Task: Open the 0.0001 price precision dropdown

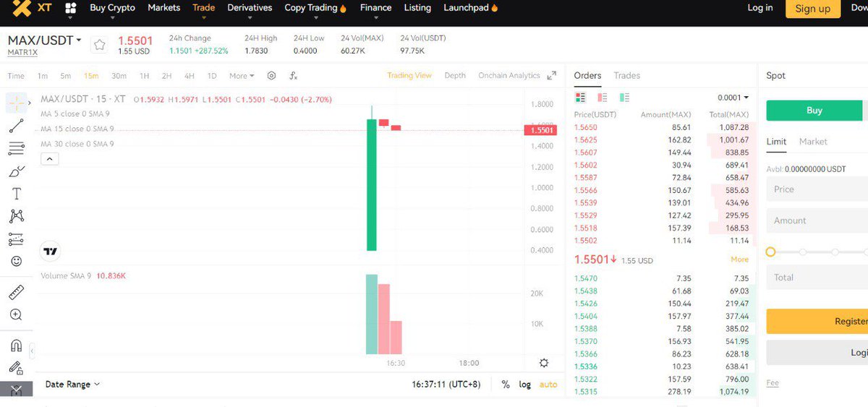Action: [733, 98]
